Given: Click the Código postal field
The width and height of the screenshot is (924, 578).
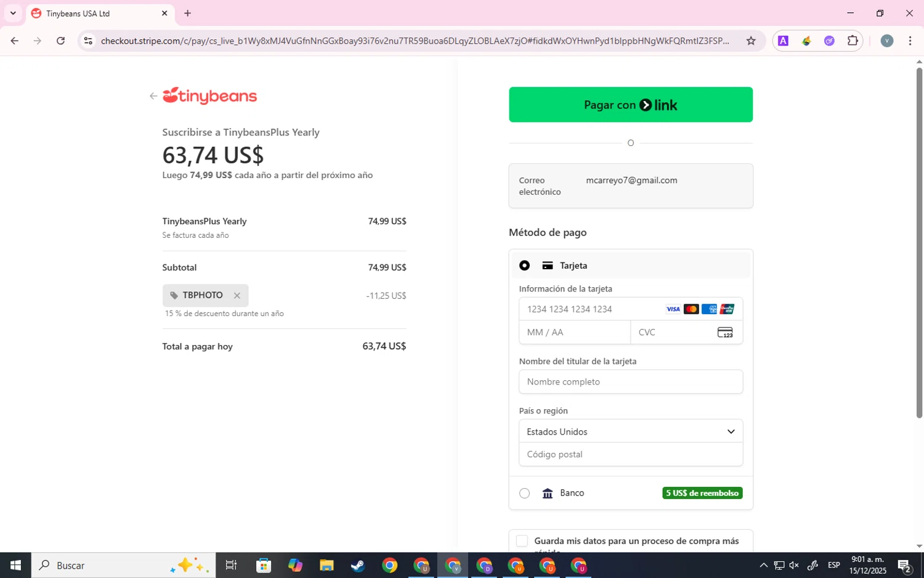Looking at the screenshot, I should (631, 455).
